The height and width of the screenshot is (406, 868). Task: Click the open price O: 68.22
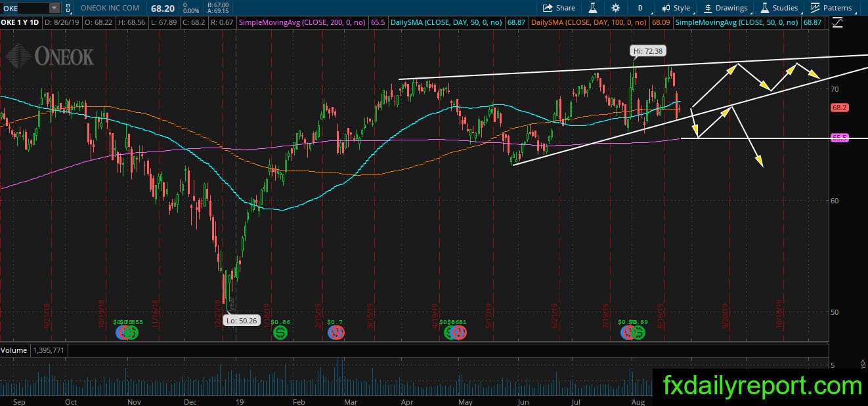[x=98, y=22]
